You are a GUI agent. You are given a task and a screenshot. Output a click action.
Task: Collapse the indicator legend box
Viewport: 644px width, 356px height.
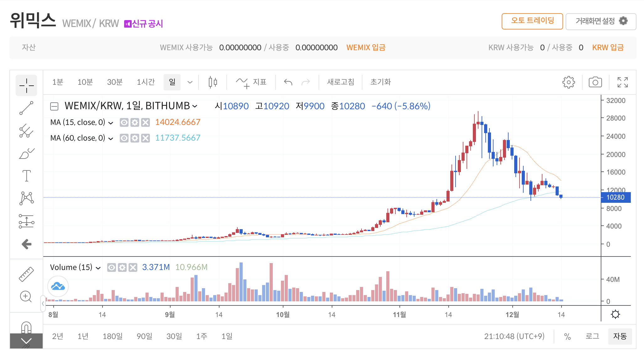coord(54,106)
